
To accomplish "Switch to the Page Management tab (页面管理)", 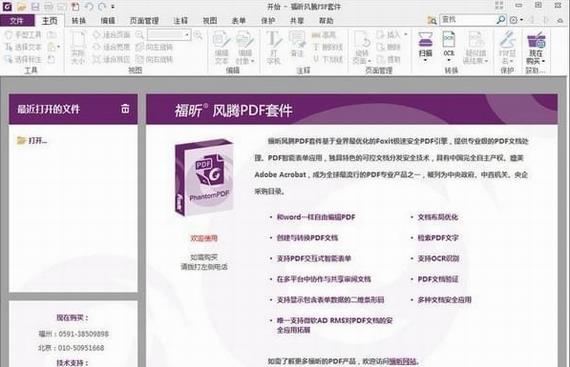I will (144, 21).
